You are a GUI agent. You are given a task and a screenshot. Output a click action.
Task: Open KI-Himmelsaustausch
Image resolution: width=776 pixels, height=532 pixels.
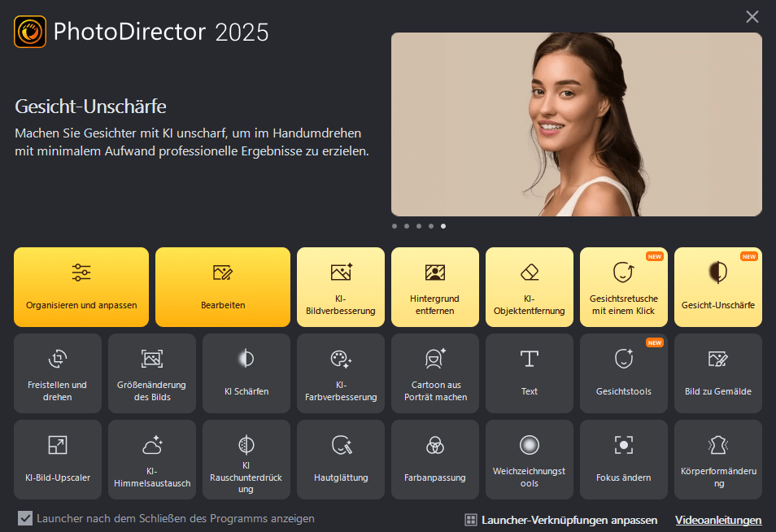[x=151, y=459]
